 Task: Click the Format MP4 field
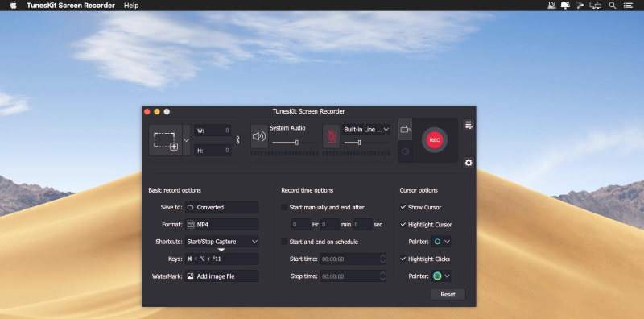tap(222, 225)
